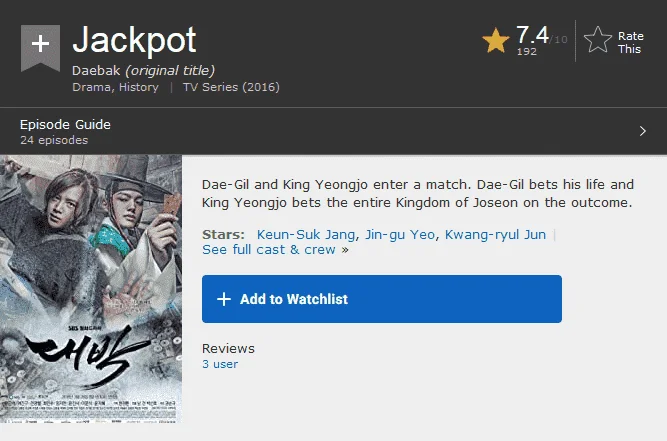Click the Rate This label

pos(630,43)
